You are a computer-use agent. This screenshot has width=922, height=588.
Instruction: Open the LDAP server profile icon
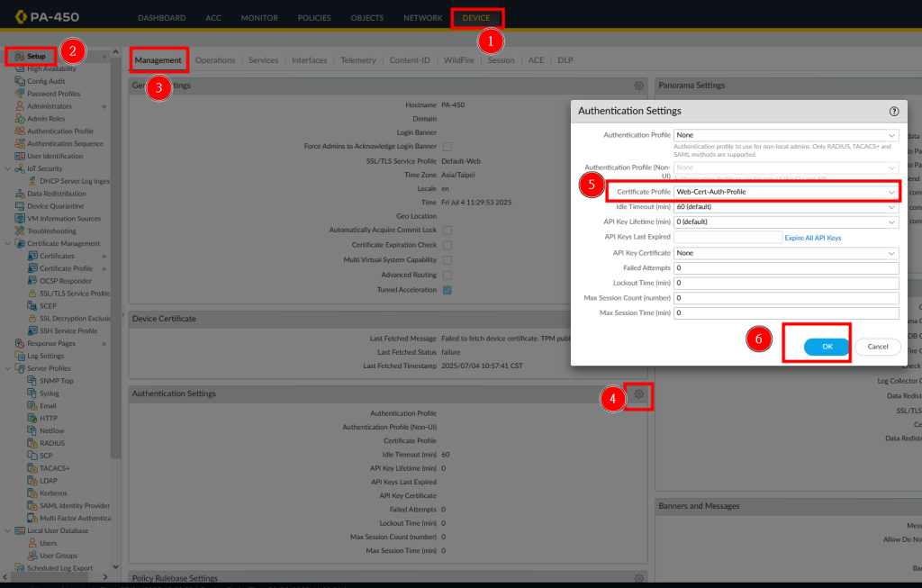tap(32, 481)
